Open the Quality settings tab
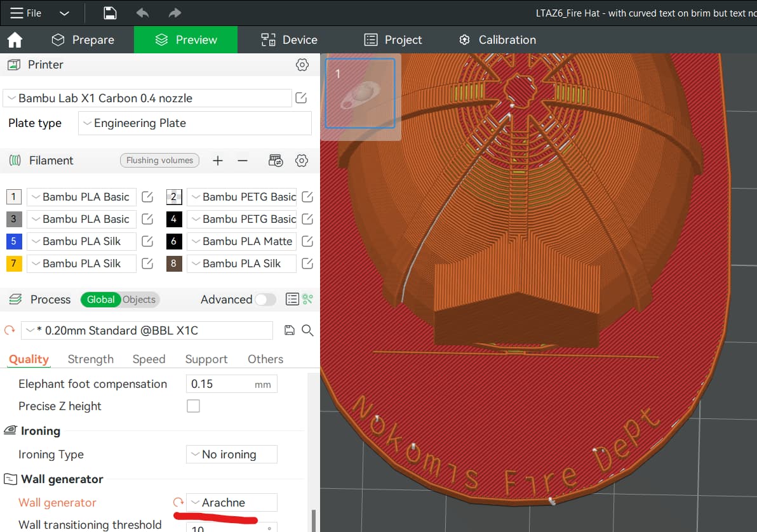 coord(29,359)
